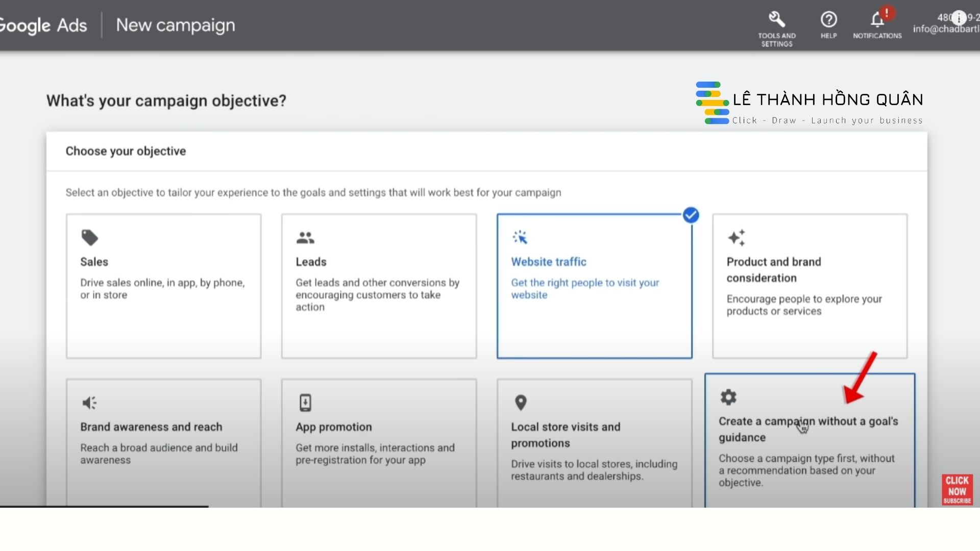The width and height of the screenshot is (980, 551).
Task: Click the Sales price tag icon
Action: tap(89, 237)
